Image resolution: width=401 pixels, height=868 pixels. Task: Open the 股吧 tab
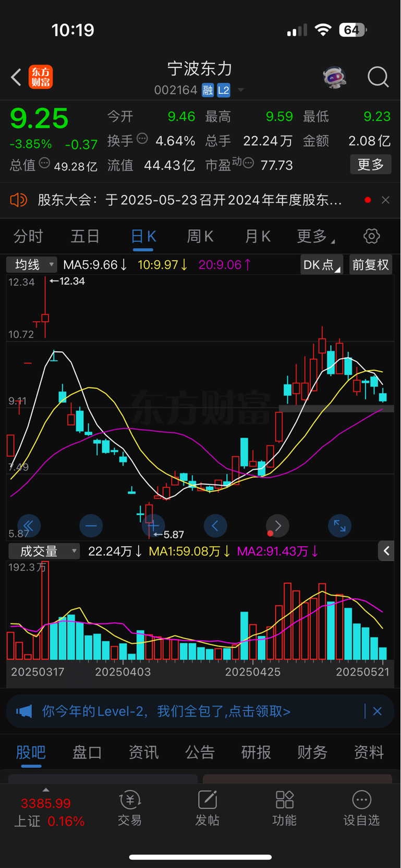click(x=31, y=752)
